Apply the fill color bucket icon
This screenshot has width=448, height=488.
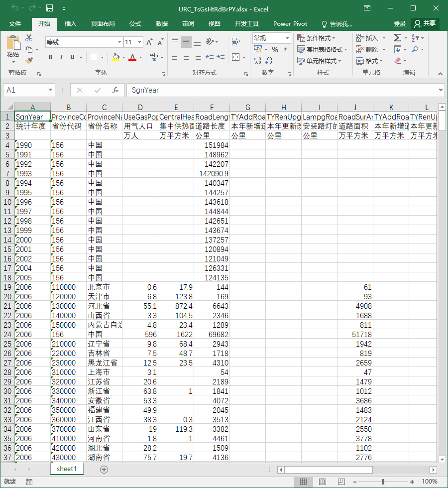coord(115,57)
